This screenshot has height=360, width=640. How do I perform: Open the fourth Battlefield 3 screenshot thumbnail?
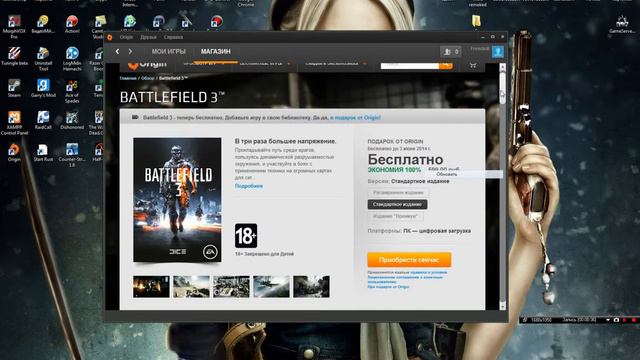[271, 287]
